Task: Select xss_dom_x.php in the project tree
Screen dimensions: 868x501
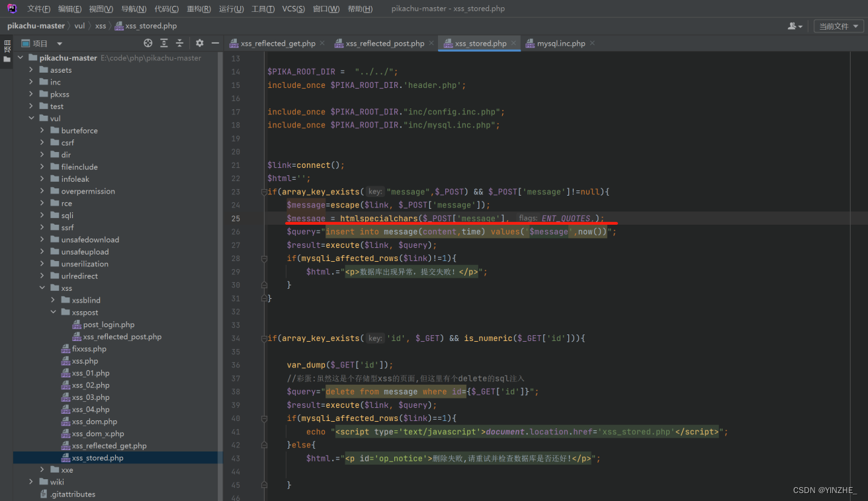Action: pos(118,434)
